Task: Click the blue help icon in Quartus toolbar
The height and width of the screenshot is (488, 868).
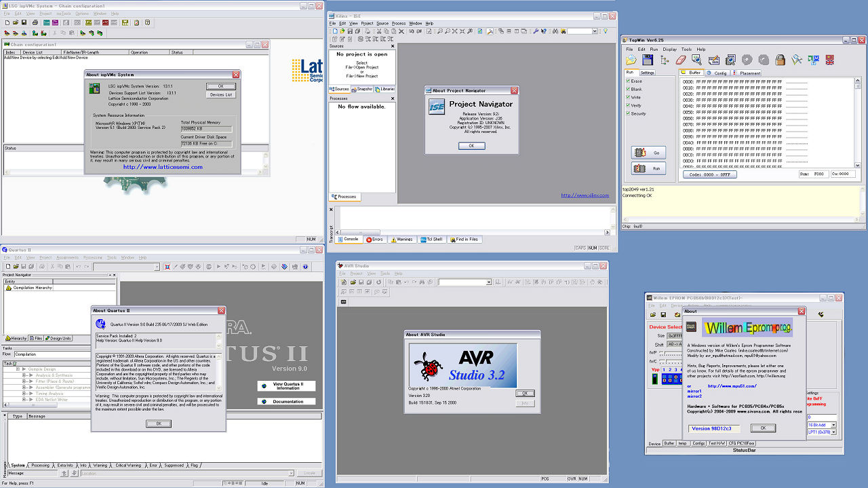Action: click(x=304, y=267)
